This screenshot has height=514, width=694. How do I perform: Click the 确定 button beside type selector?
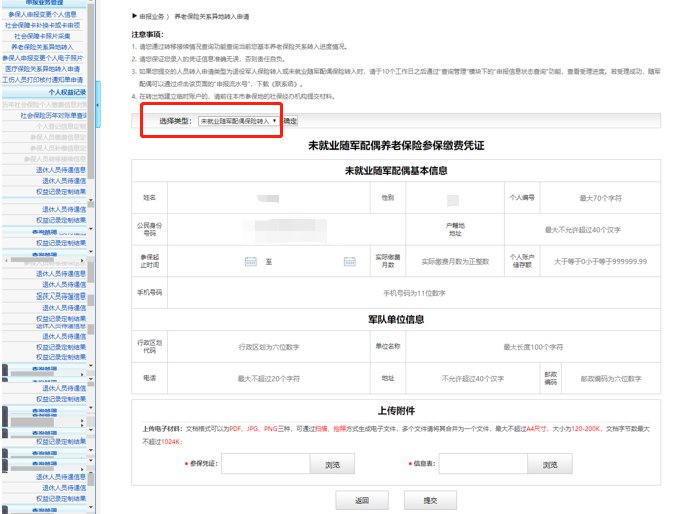[291, 121]
